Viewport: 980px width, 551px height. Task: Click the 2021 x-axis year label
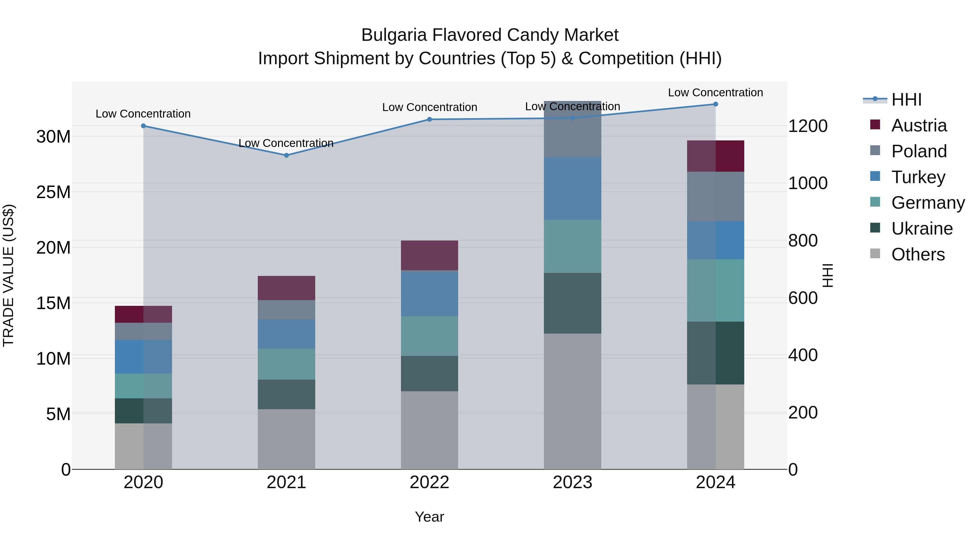point(286,482)
